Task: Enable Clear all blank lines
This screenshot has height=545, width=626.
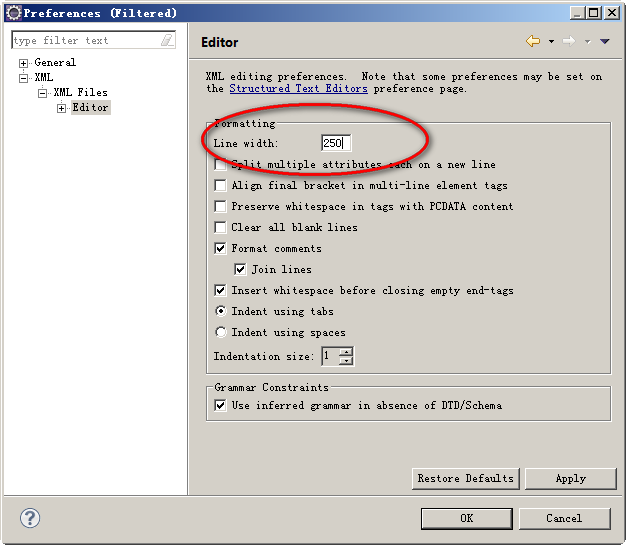Action: coord(221,227)
